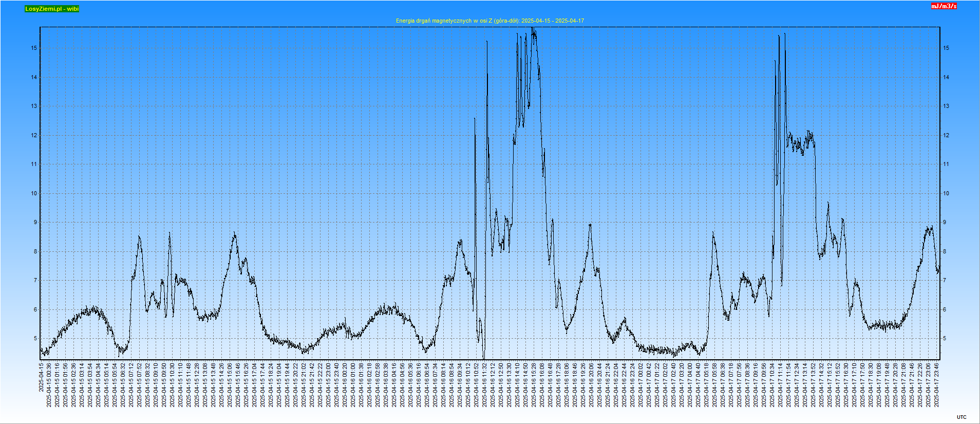
Task: Select the 2025-04-15 12:28 time label
Action: click(197, 385)
